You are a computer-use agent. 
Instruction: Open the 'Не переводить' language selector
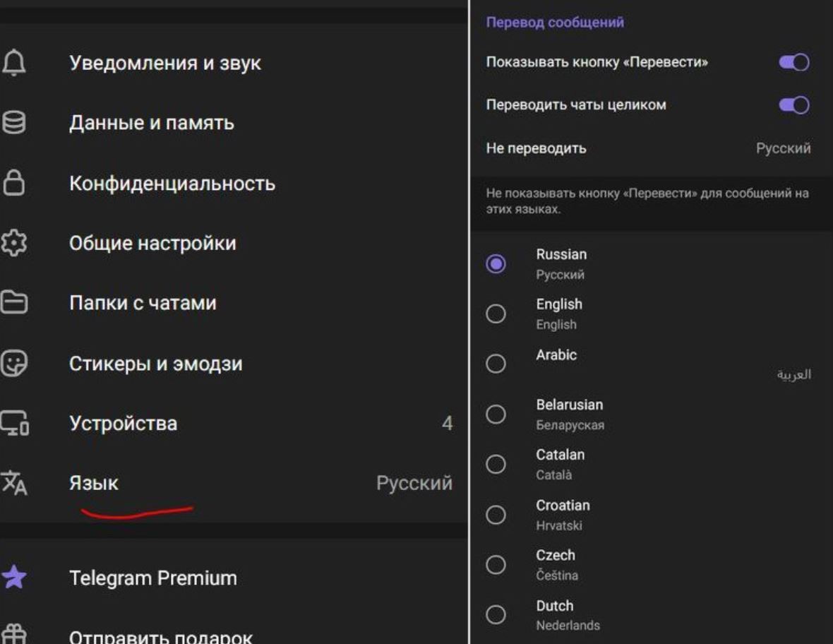647,149
